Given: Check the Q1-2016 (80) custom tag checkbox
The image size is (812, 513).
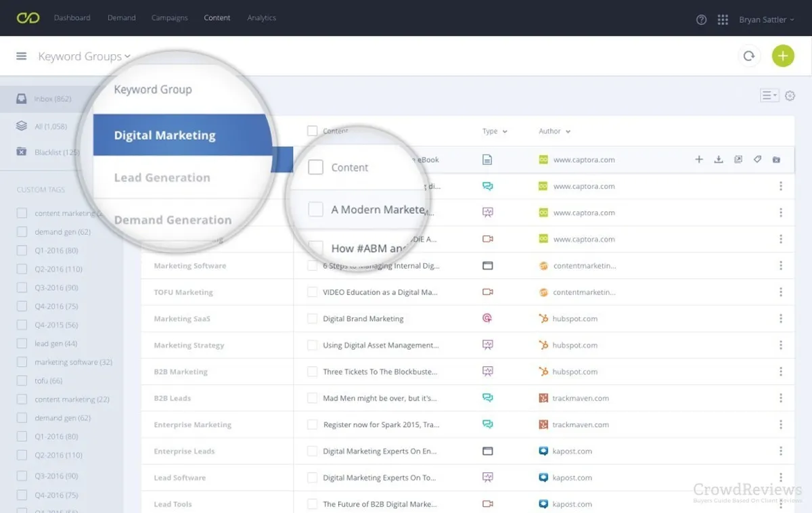Looking at the screenshot, I should 22,250.
